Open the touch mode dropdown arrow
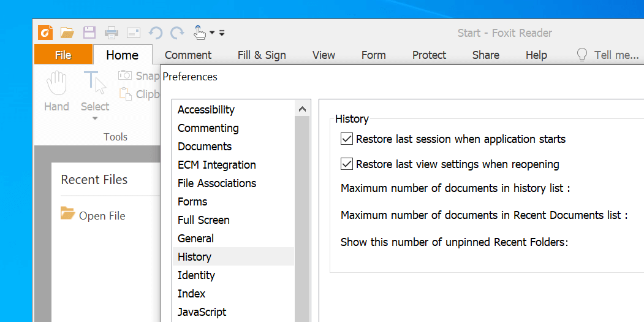This screenshot has width=644, height=322. [x=212, y=33]
